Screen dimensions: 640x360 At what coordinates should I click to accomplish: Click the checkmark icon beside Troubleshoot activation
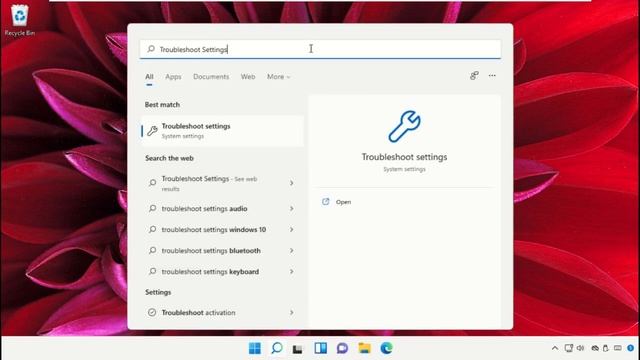(x=152, y=313)
